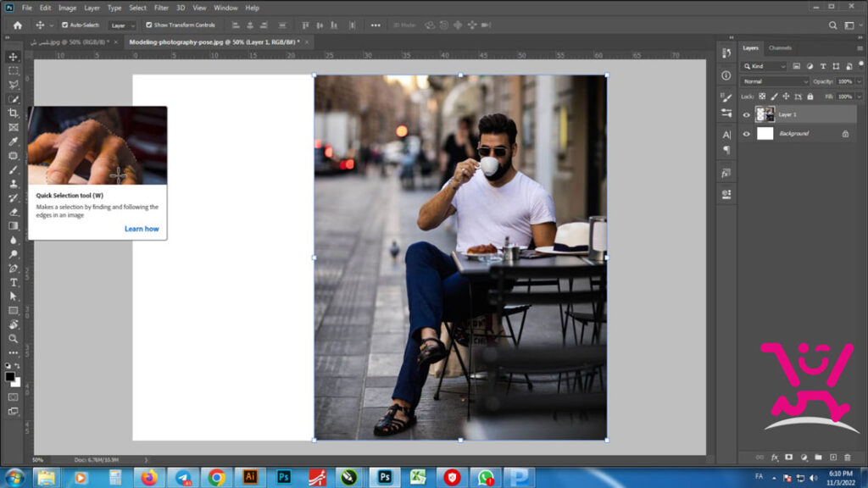This screenshot has height=488, width=868.
Task: Open the Normal blend mode dropdown
Action: pos(775,81)
